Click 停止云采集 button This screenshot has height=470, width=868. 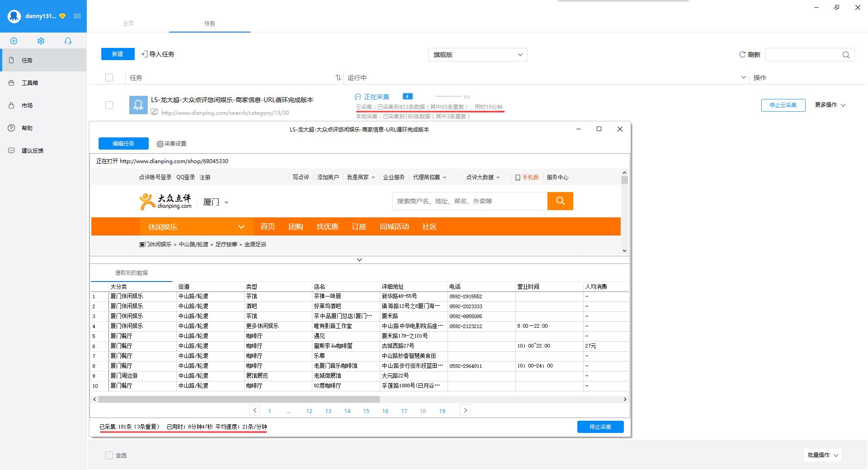point(783,105)
